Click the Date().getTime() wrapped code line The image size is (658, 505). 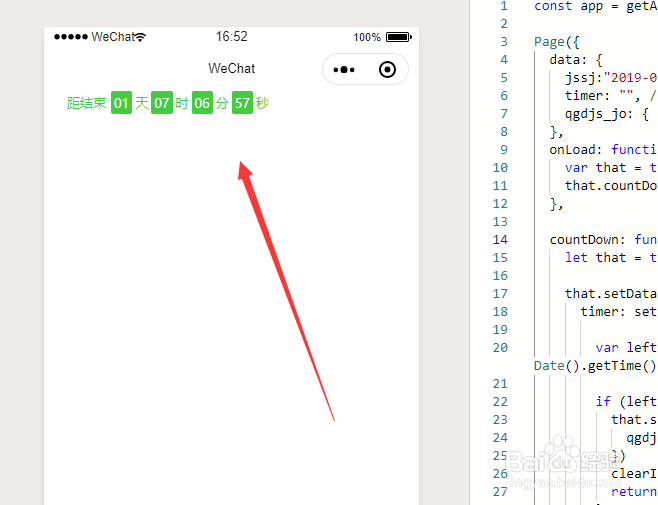595,366
